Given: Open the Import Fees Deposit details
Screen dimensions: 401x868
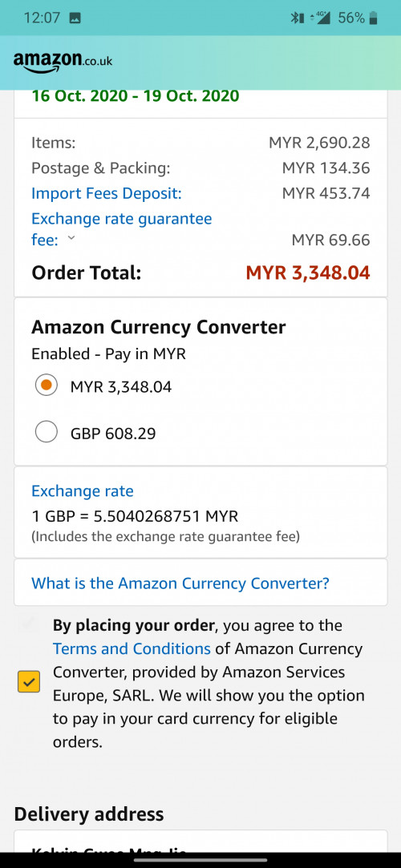Looking at the screenshot, I should tap(107, 193).
